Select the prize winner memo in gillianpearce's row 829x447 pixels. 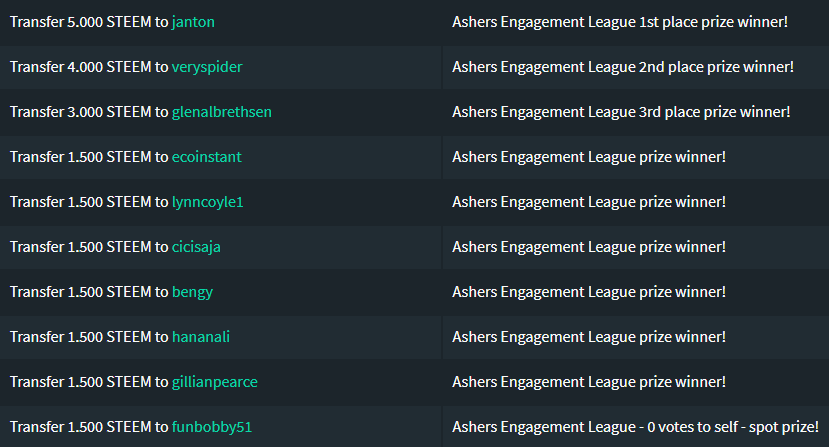589,382
